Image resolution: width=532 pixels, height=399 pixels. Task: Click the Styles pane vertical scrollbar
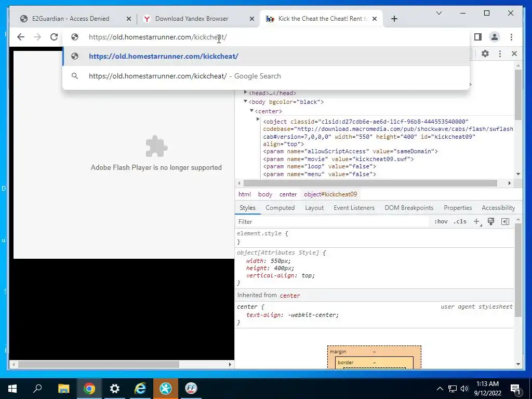(x=518, y=270)
